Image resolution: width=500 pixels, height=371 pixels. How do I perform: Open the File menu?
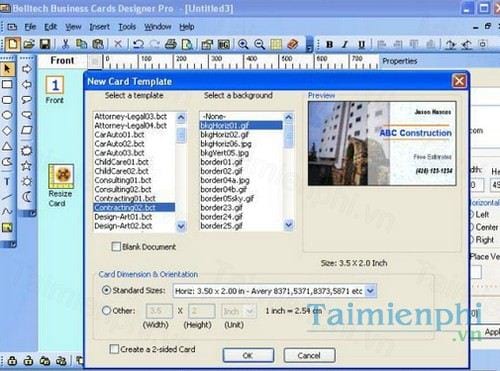point(30,27)
